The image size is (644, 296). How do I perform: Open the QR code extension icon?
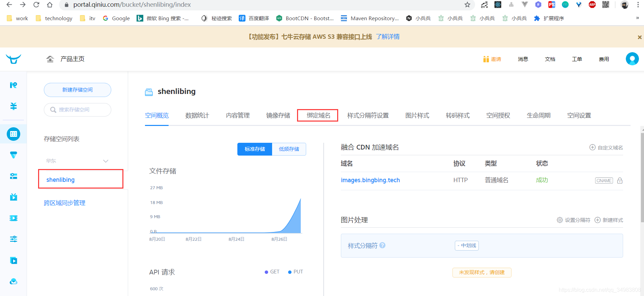tap(606, 5)
